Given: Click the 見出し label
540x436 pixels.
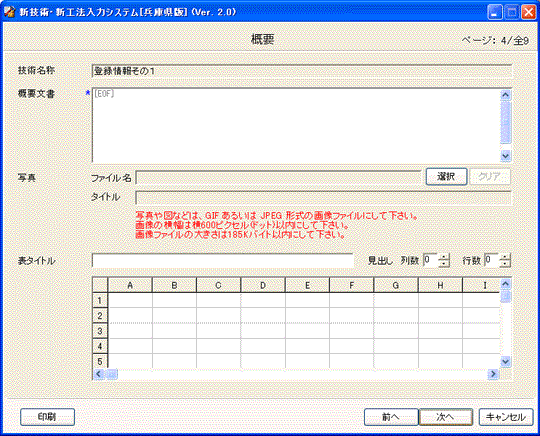Looking at the screenshot, I should click(380, 261).
